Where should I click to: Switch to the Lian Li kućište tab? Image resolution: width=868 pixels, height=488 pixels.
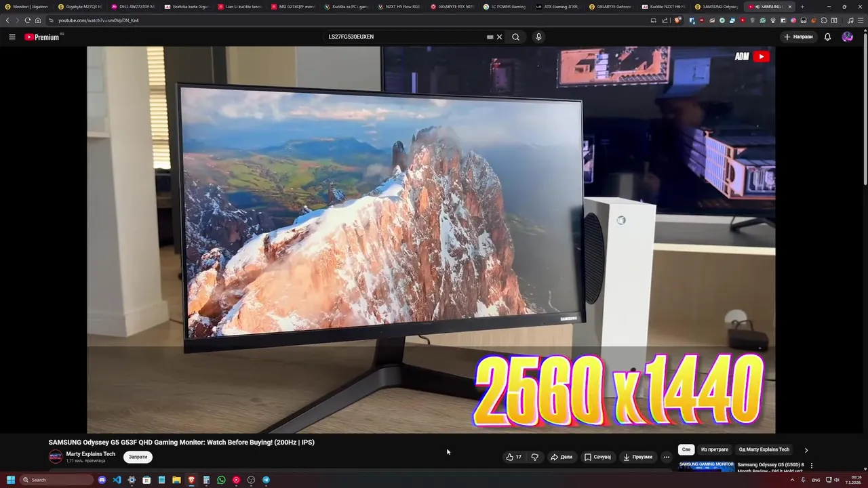[240, 6]
